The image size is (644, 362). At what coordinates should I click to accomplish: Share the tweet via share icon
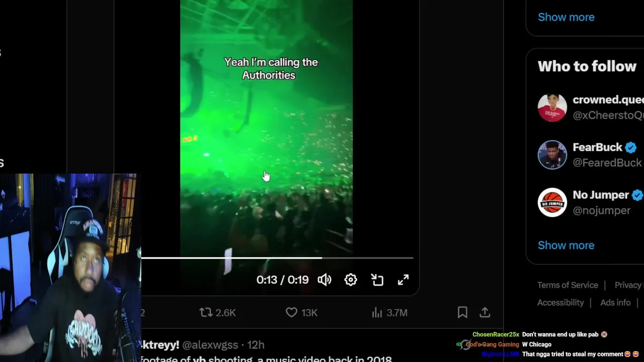click(x=485, y=313)
